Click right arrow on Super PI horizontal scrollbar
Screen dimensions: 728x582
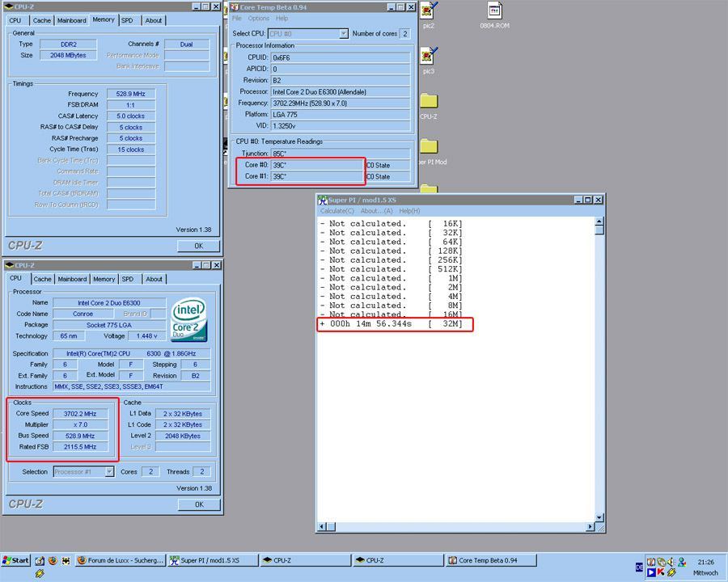click(590, 527)
